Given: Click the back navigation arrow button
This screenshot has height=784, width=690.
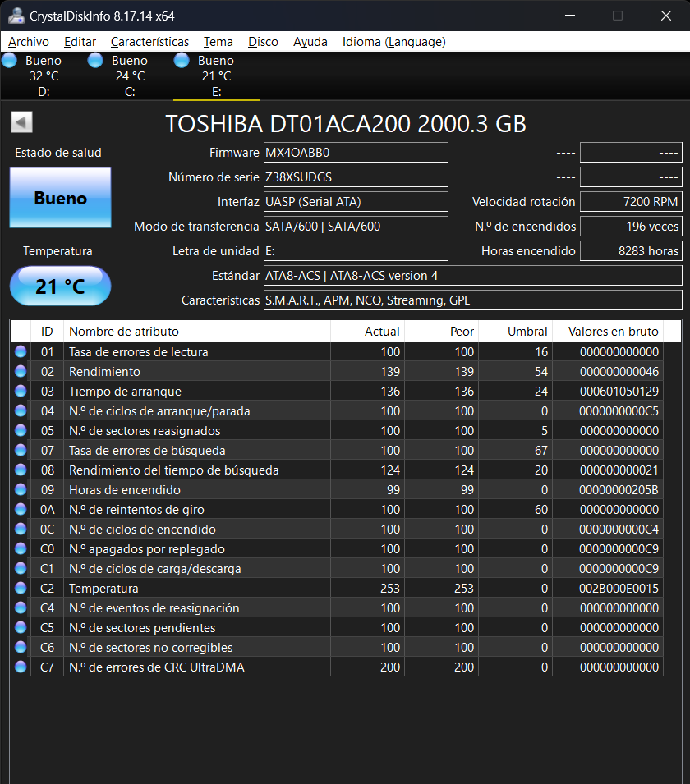Looking at the screenshot, I should point(21,121).
